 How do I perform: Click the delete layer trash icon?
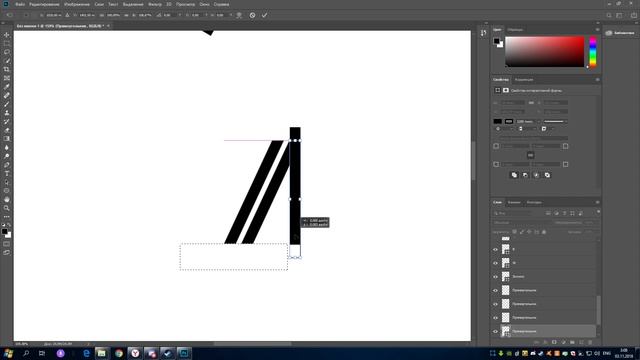click(590, 342)
